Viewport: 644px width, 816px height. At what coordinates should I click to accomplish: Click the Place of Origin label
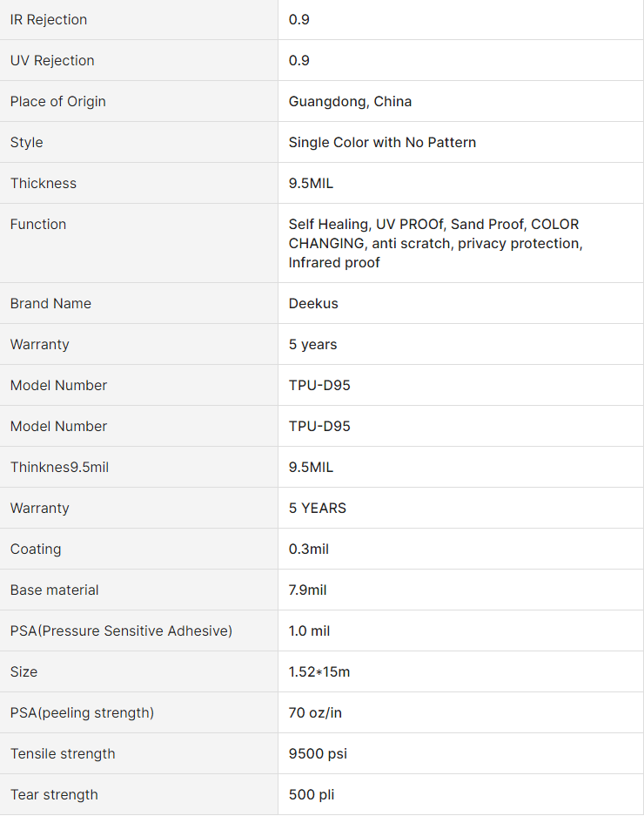click(x=57, y=102)
